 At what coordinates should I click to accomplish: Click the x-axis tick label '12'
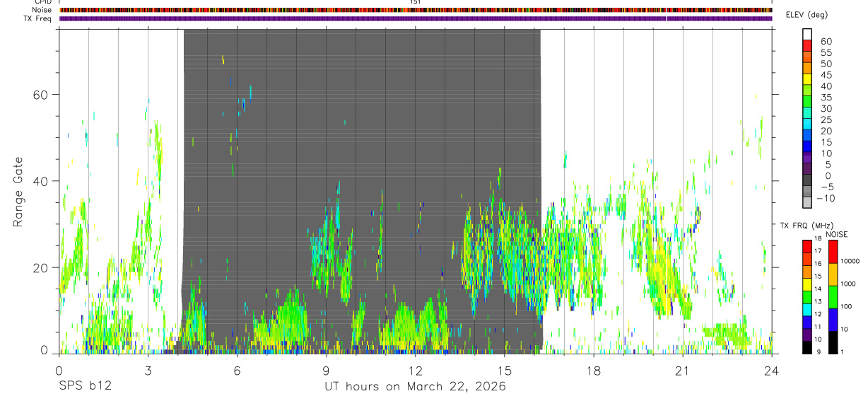coord(416,371)
